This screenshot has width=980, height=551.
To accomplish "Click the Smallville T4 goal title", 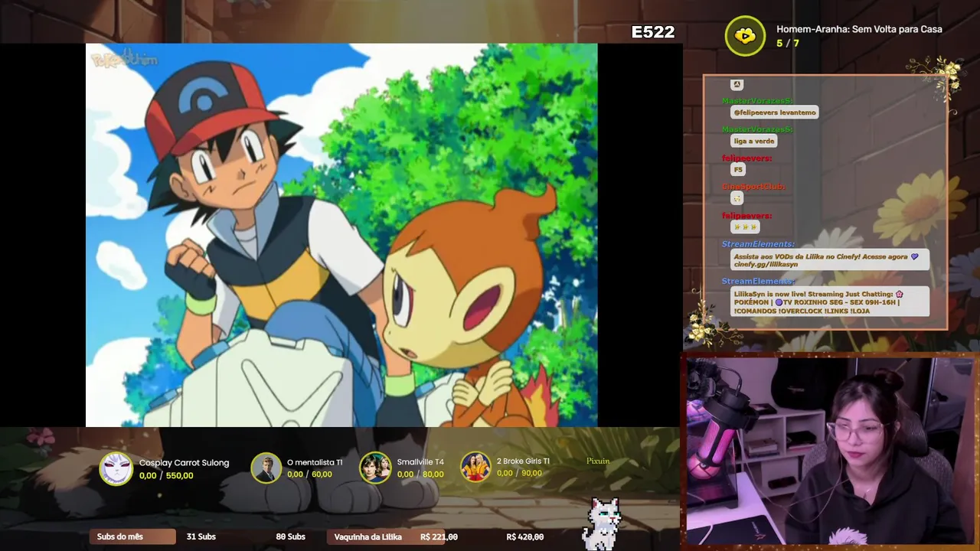I will (x=420, y=462).
